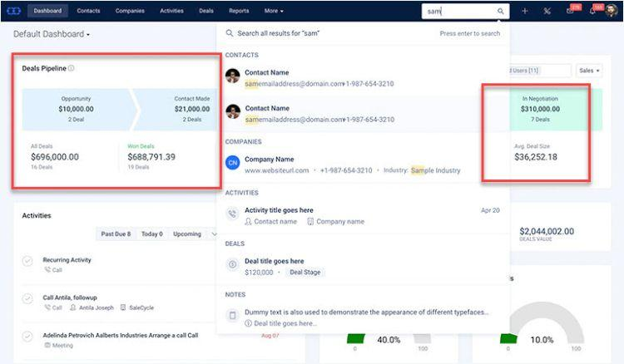Mark Call Antila, followup as complete

27,298
